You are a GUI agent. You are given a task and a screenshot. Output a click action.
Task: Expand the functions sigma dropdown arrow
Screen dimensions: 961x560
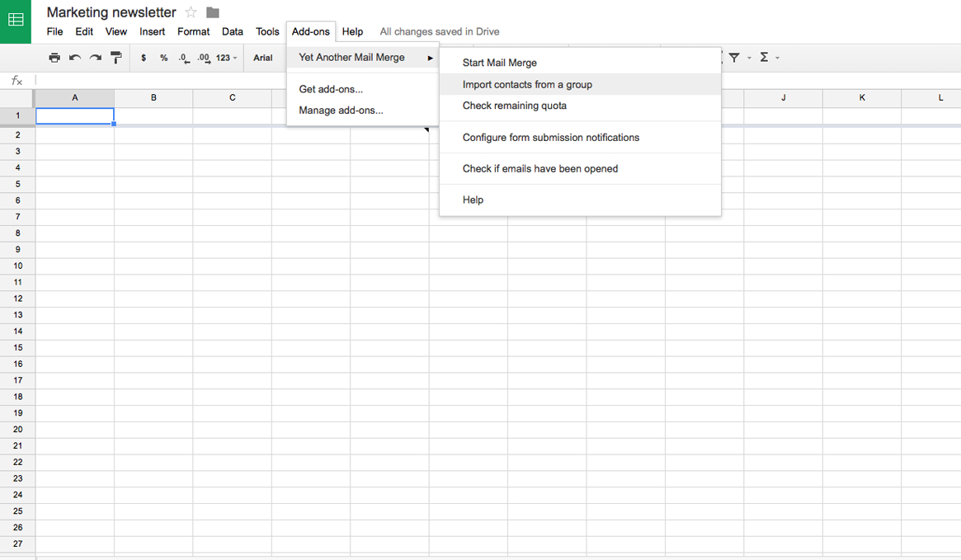[x=777, y=58]
